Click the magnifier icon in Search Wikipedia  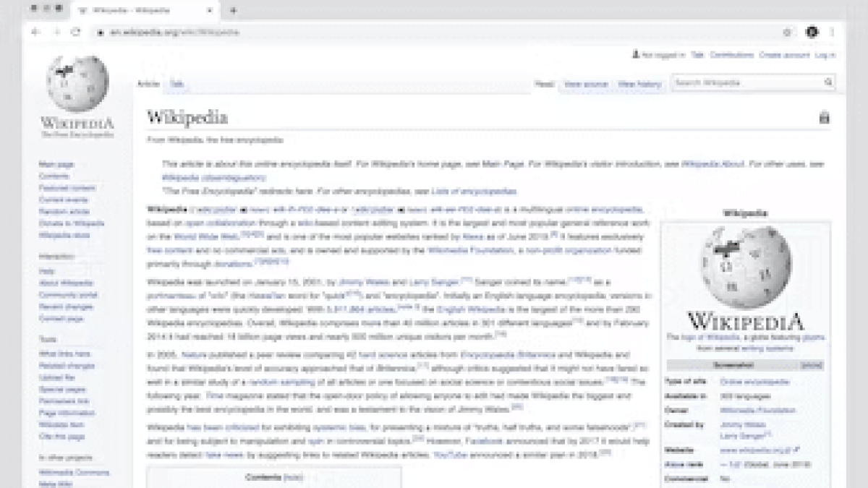pyautogui.click(x=829, y=83)
